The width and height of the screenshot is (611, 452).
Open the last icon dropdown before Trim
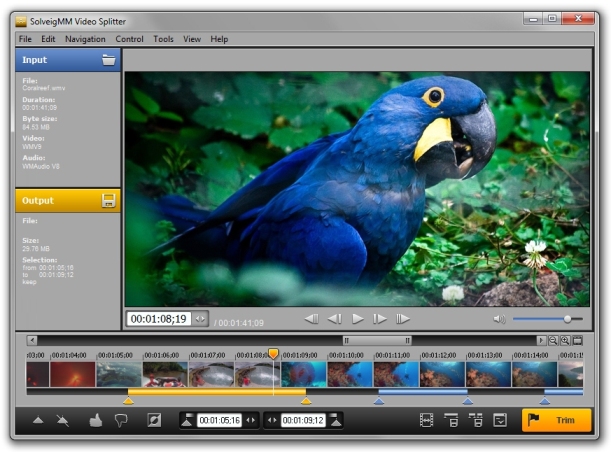click(x=500, y=421)
